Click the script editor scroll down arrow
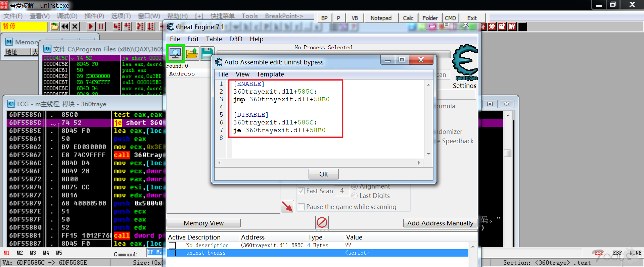Viewport: 644px width, 267px height. tap(428, 154)
